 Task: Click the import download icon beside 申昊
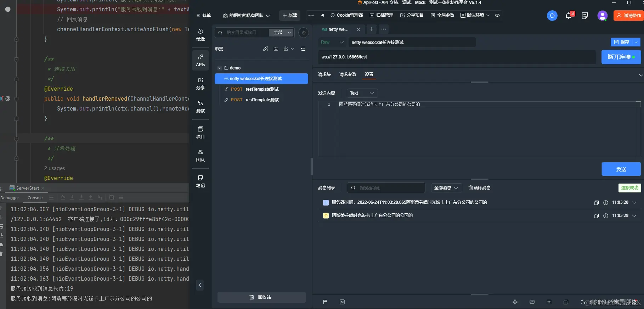coord(286,49)
